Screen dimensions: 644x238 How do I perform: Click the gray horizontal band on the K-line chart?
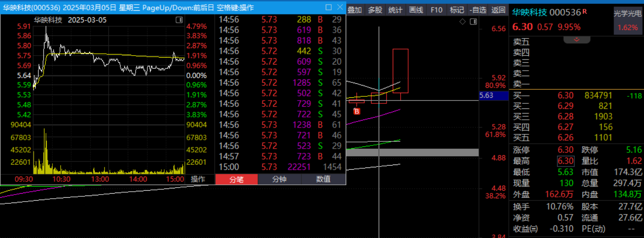[x=412, y=152]
